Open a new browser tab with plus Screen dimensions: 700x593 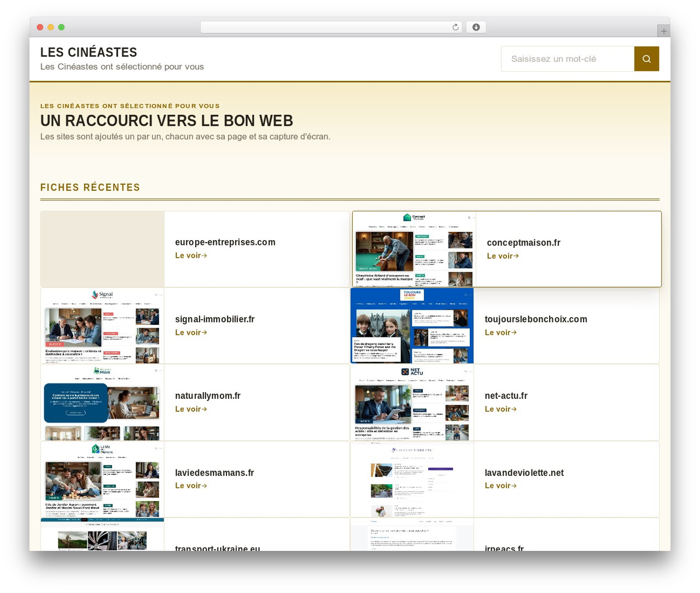(x=664, y=31)
